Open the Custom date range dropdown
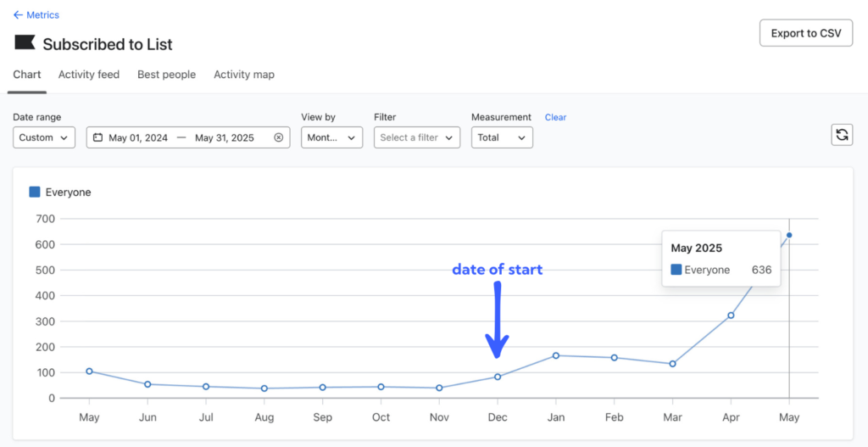This screenshot has height=447, width=868. pos(44,137)
